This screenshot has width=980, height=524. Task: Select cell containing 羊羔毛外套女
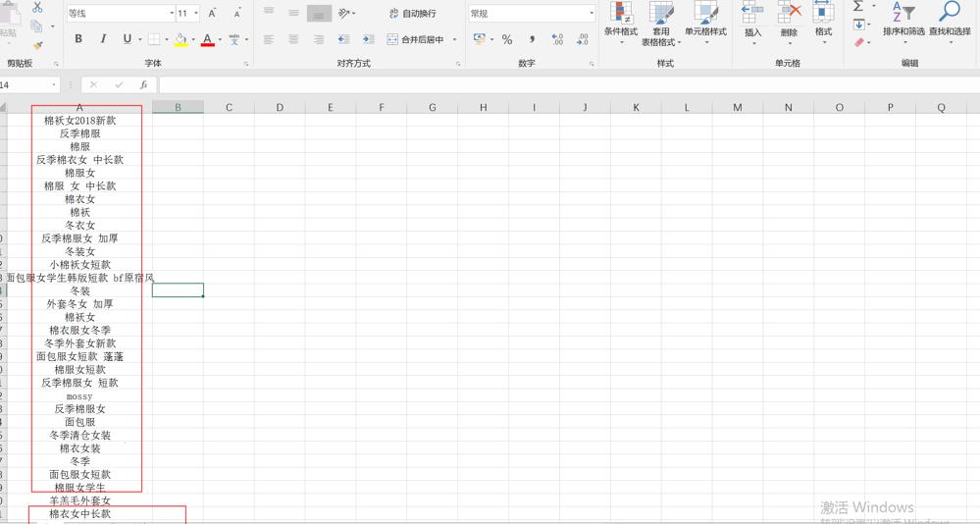(x=80, y=500)
